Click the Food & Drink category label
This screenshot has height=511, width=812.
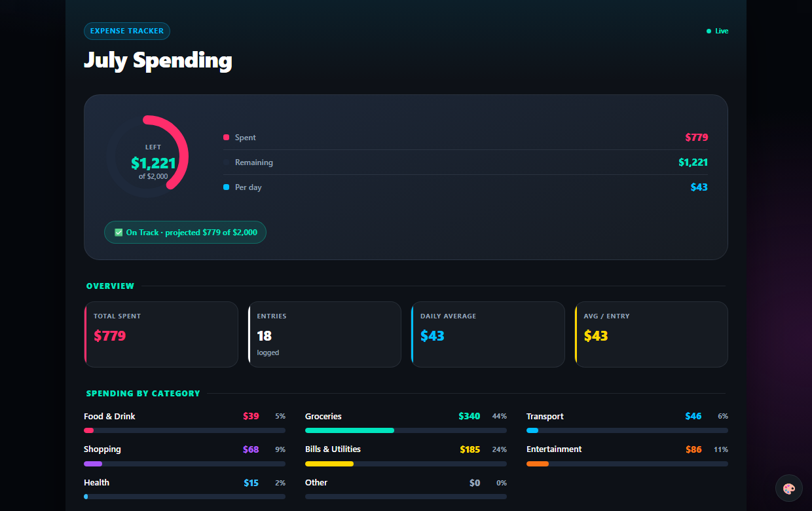[109, 417]
